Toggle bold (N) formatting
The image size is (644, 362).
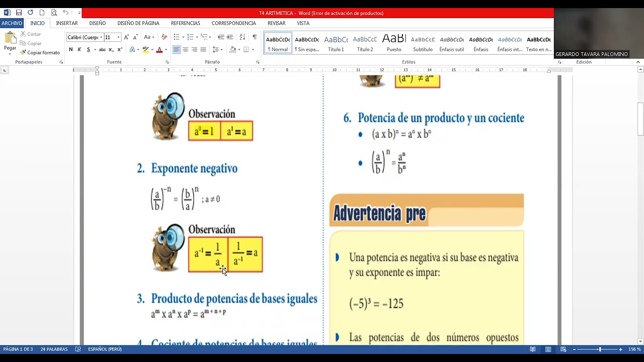click(71, 49)
